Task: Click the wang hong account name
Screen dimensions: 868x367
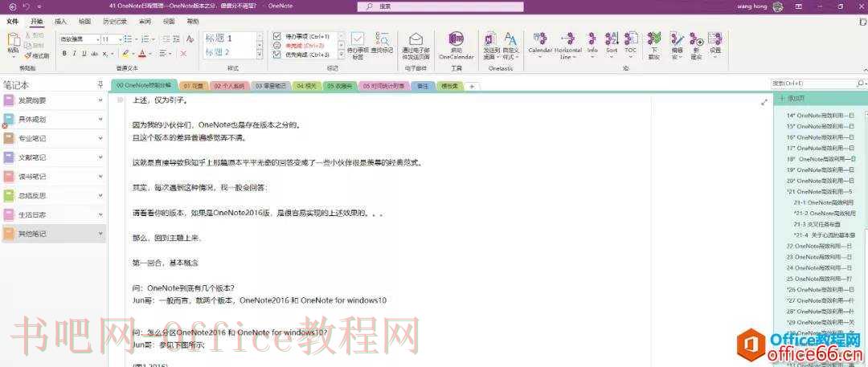Action: [753, 6]
